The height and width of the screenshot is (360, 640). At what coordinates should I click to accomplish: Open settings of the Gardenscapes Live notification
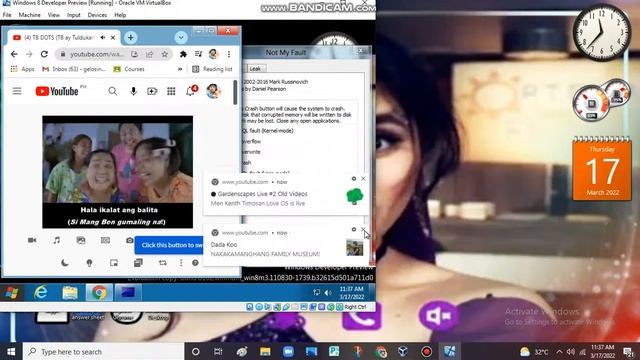tap(353, 178)
